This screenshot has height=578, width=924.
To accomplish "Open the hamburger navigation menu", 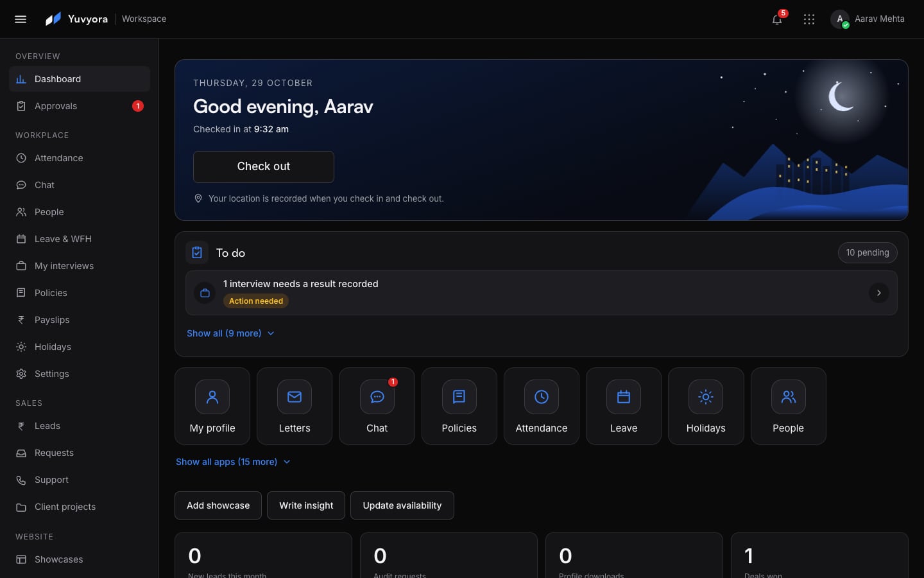I will pos(21,19).
